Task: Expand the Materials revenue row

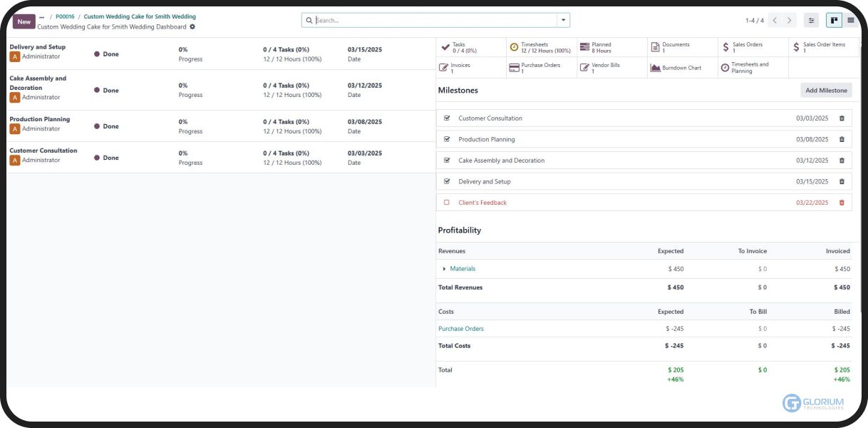Action: [x=445, y=269]
